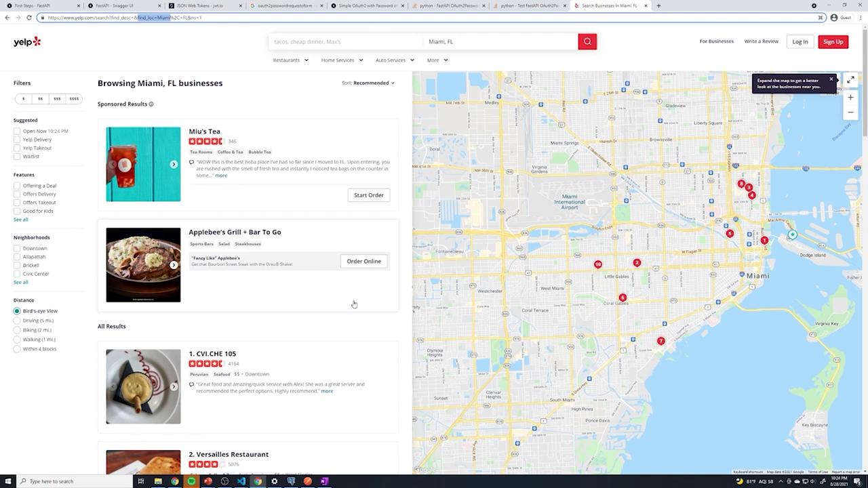Image resolution: width=868 pixels, height=488 pixels.
Task: Expand the map to fullscreen
Action: [850, 80]
